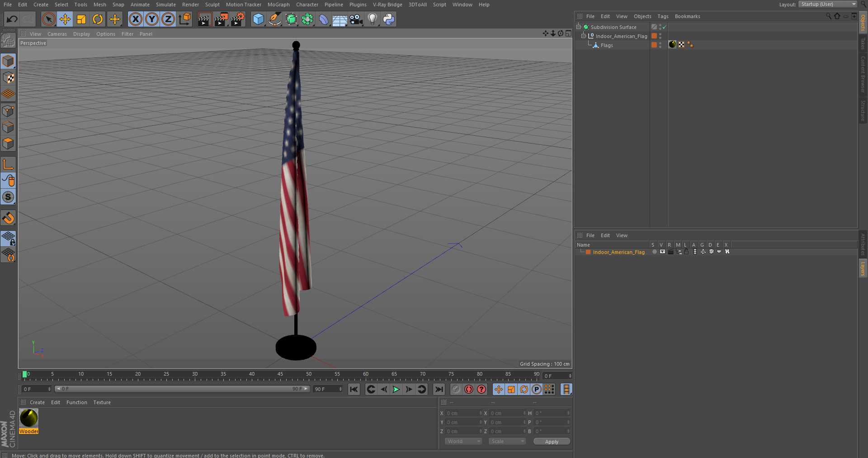Toggle Y axis lock
The image size is (868, 458).
tap(152, 19)
